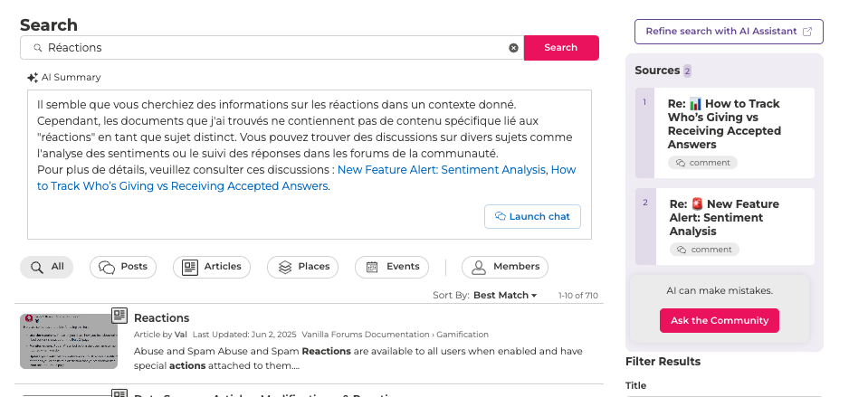
Task: Click the AI Summary sparkle icon
Action: pos(33,78)
